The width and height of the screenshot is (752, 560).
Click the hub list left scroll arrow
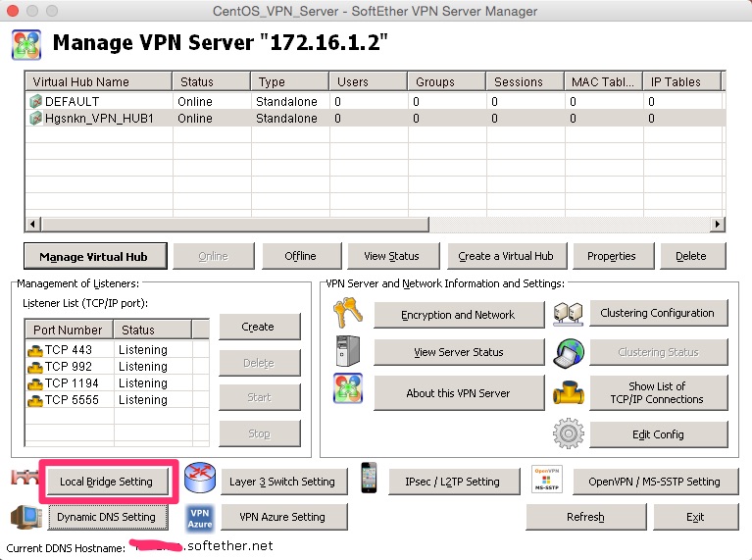(32, 224)
